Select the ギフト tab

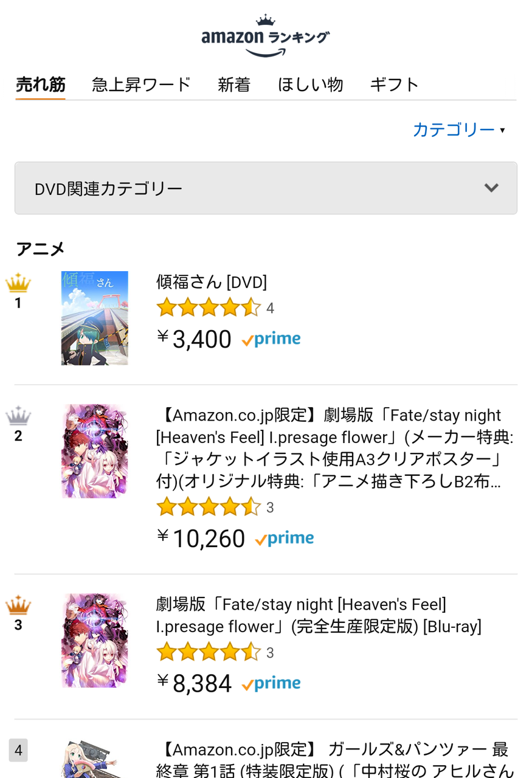(x=394, y=84)
